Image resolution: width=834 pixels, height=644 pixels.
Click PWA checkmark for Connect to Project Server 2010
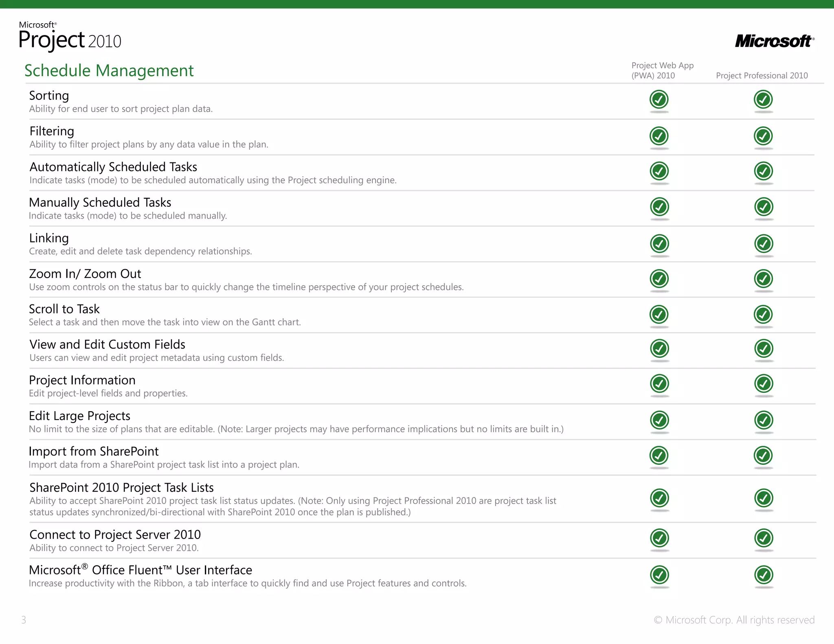coord(660,538)
